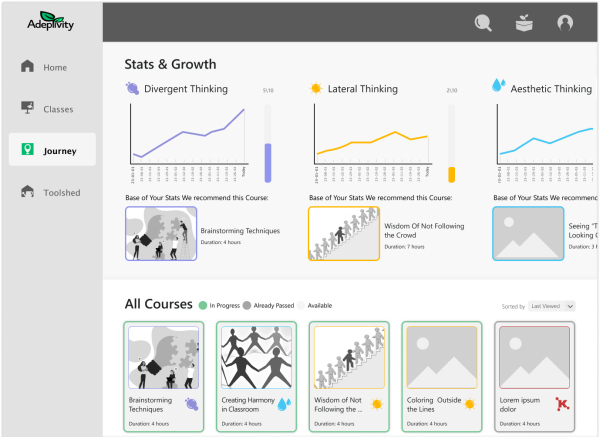Screen dimensions: 600x437
Task: Click the Adeptivity logo
Action: [x=51, y=20]
